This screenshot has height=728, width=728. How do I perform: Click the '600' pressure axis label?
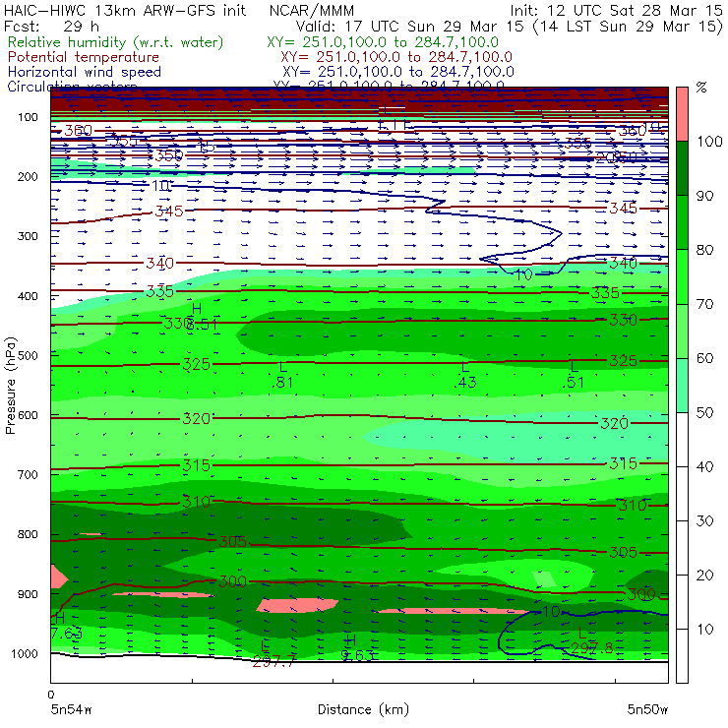click(x=28, y=415)
